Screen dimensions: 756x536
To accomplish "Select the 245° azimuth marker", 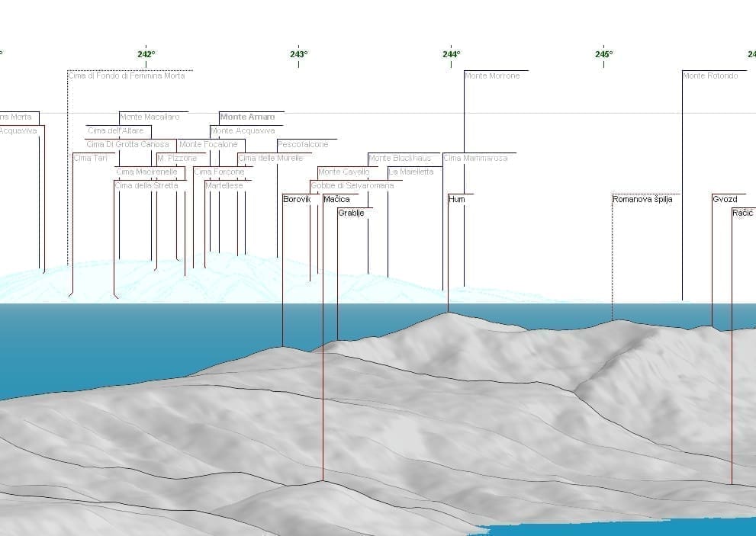I will (603, 54).
